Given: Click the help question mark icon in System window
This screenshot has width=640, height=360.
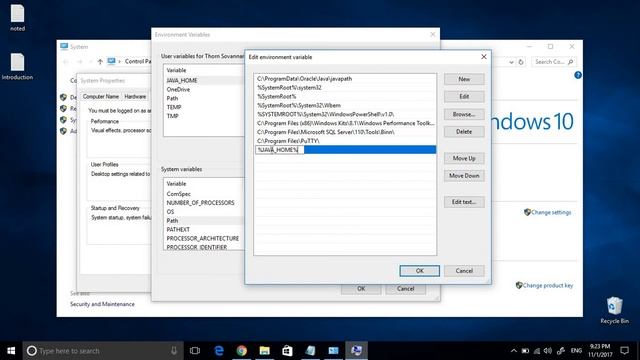Looking at the screenshot, I should tap(578, 75).
